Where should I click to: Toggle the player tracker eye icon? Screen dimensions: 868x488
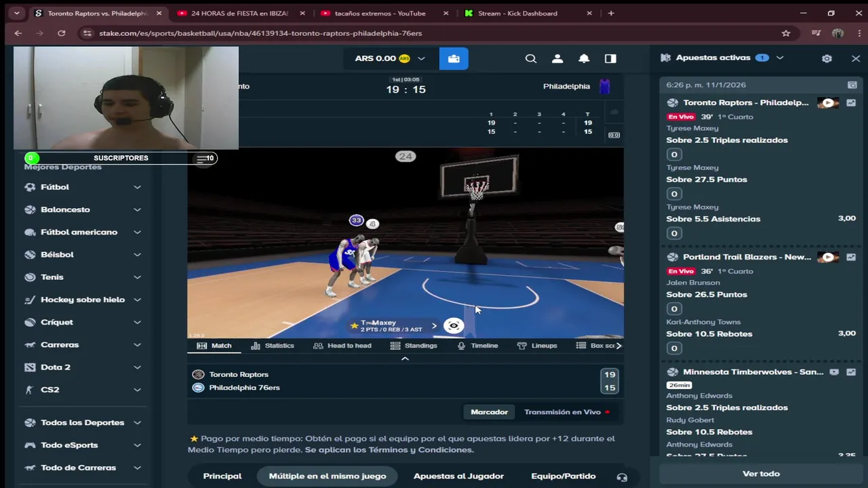[454, 326]
